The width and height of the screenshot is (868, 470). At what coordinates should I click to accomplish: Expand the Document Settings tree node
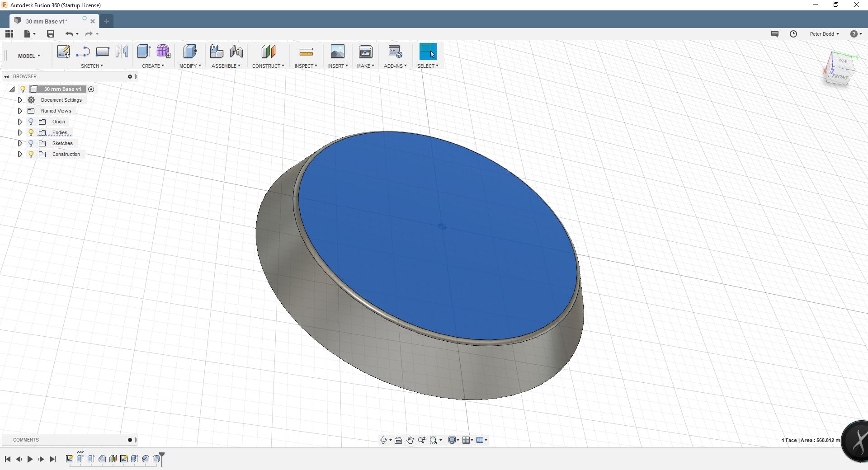[20, 100]
